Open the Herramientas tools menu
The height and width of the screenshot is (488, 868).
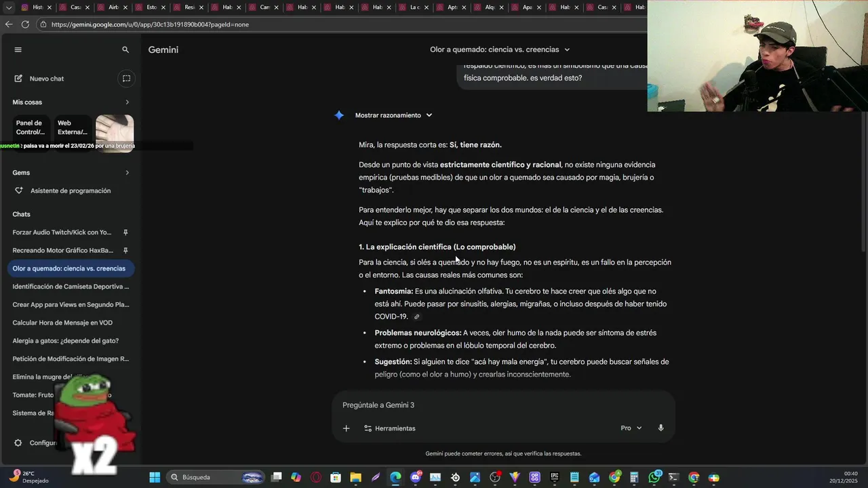coord(390,428)
